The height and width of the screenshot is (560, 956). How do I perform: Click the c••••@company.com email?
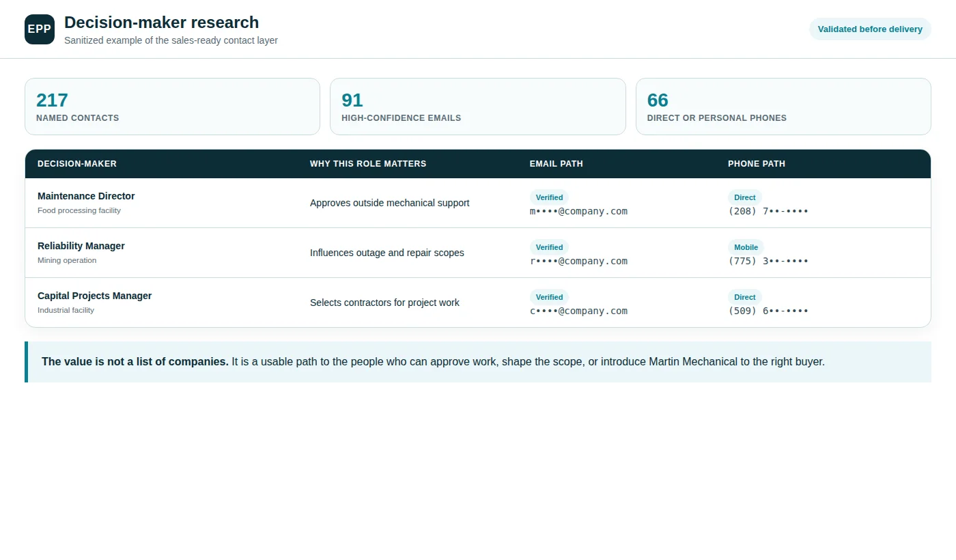click(578, 311)
